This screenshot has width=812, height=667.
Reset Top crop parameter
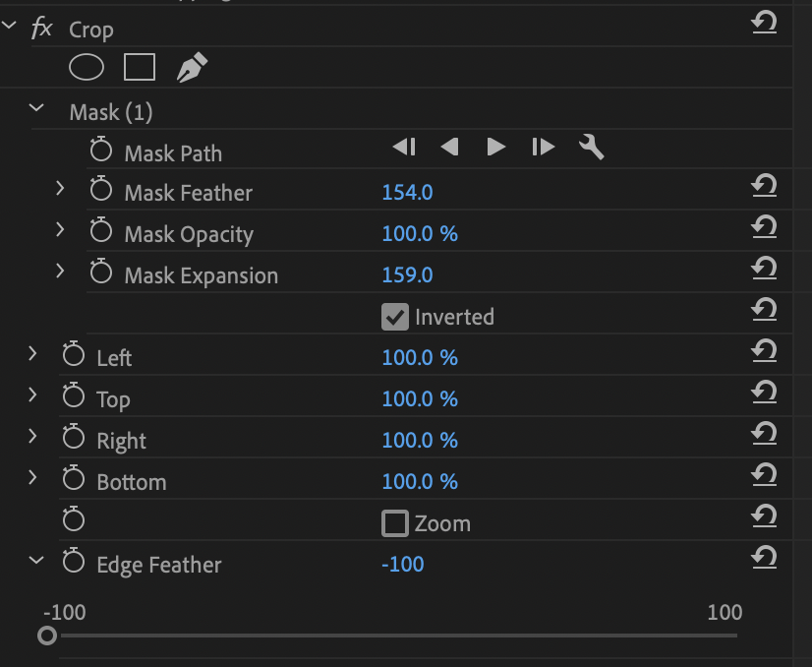pyautogui.click(x=765, y=393)
